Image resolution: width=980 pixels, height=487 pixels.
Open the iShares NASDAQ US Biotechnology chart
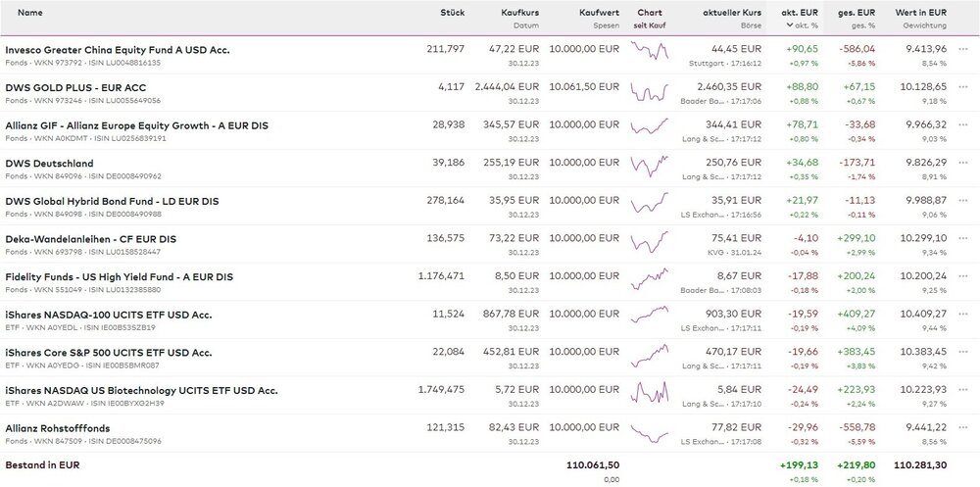pos(650,396)
